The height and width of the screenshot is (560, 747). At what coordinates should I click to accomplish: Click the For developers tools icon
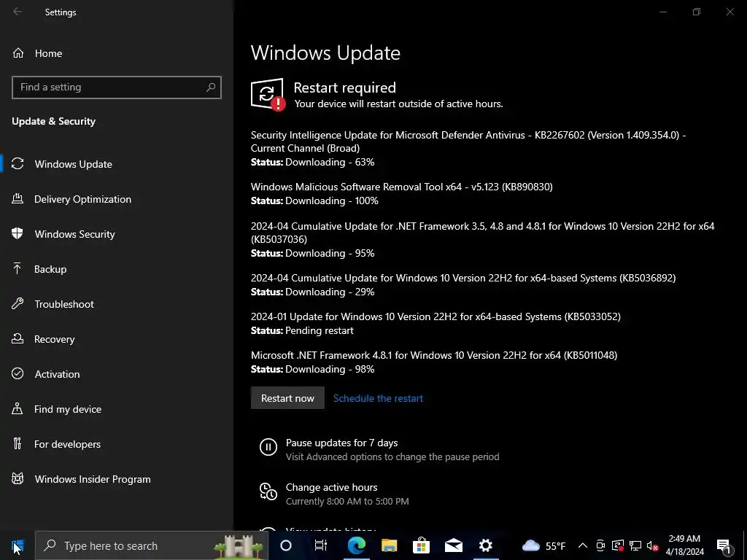(18, 444)
